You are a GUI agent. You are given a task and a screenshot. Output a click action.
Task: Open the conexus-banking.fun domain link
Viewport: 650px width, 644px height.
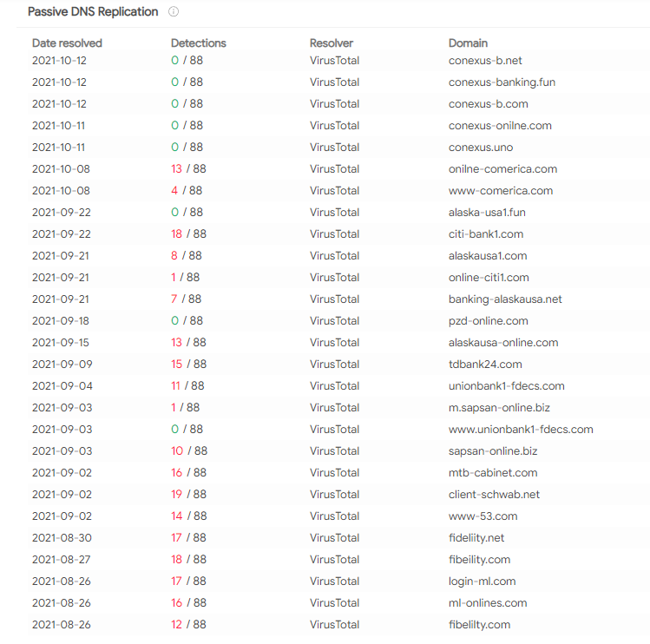(502, 82)
